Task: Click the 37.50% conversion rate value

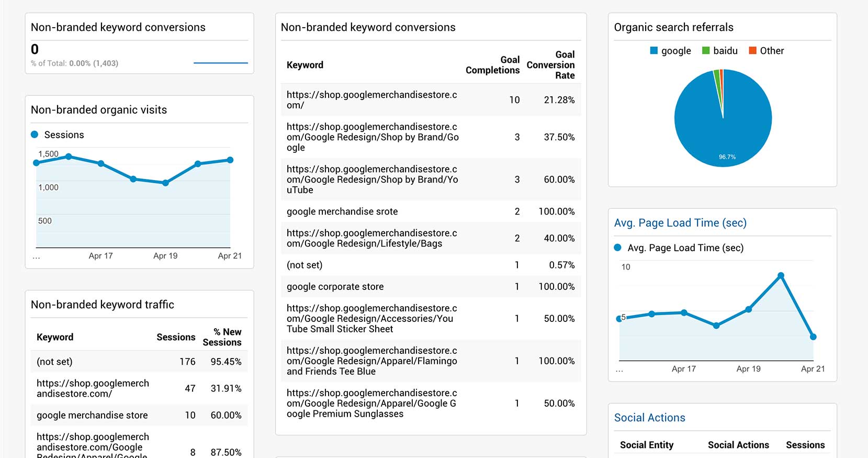Action: pyautogui.click(x=559, y=137)
